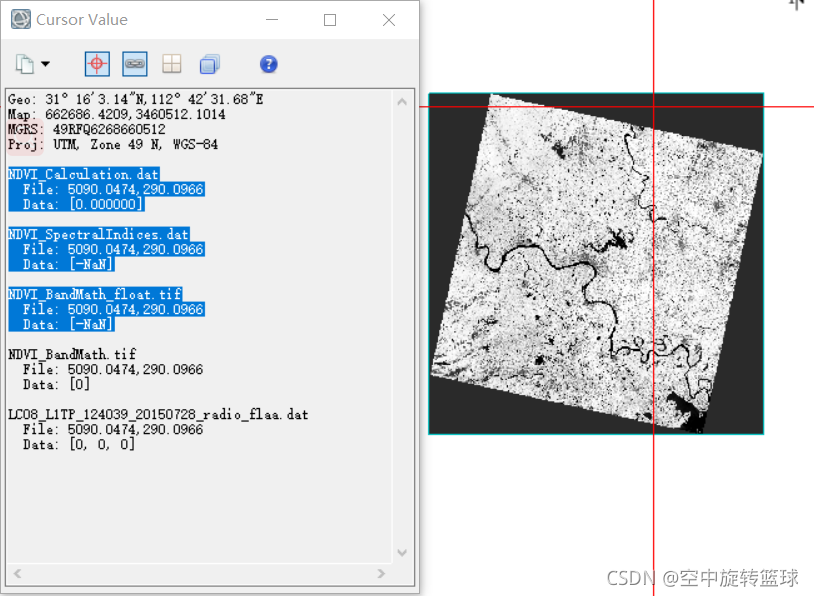Select the Map coordinates line

116,114
